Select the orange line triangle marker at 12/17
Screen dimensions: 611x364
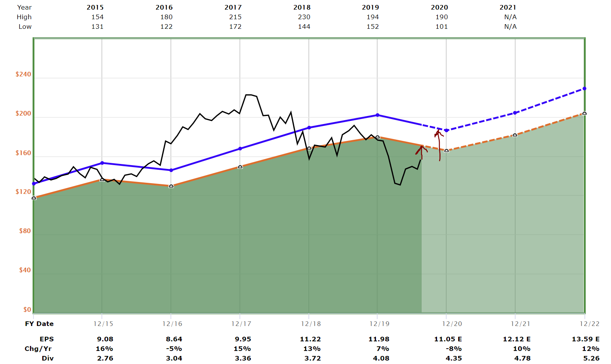coord(240,167)
